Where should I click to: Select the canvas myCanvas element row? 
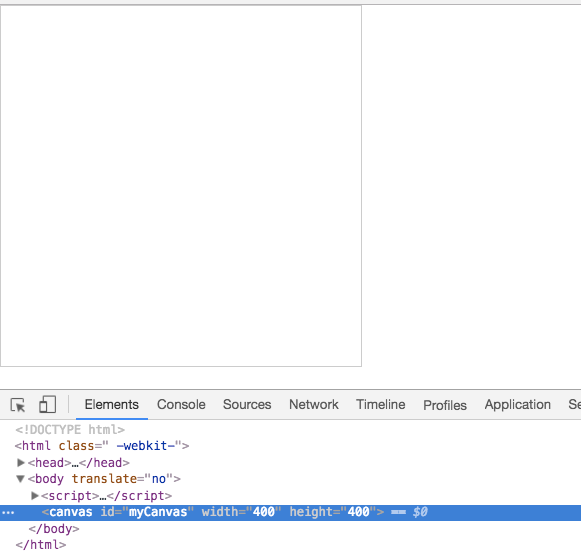tap(290, 513)
